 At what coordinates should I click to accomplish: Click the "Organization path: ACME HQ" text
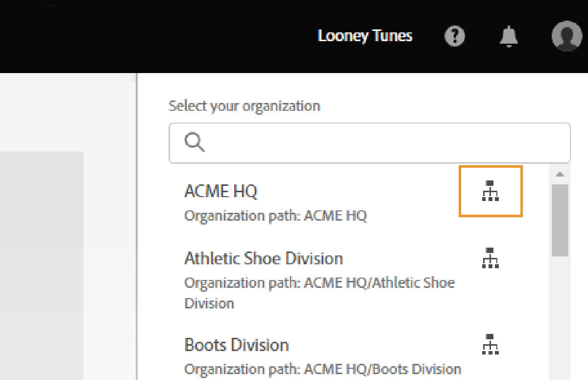tap(275, 216)
